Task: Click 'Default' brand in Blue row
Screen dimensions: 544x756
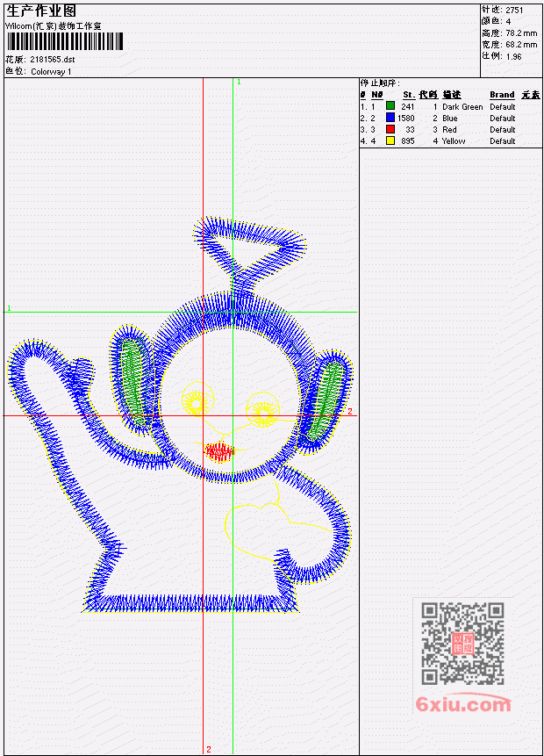Action: (503, 119)
